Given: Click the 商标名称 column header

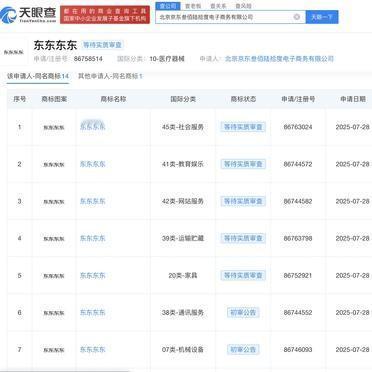Looking at the screenshot, I should click(x=113, y=99).
